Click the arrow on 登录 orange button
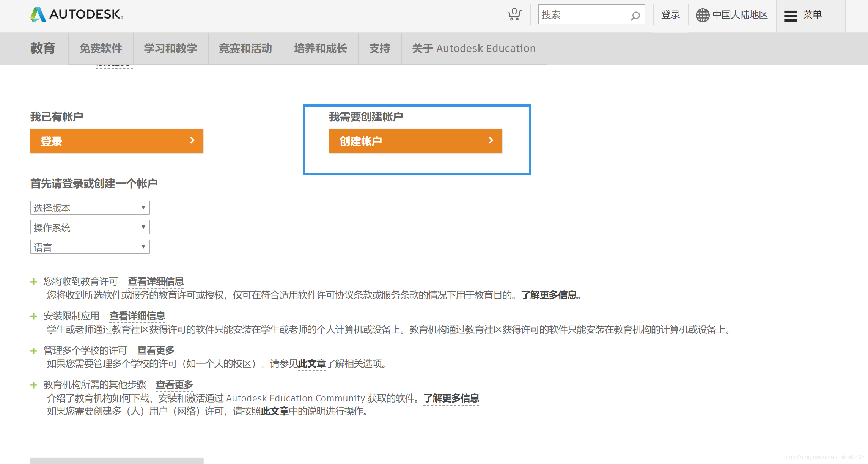 (x=192, y=140)
